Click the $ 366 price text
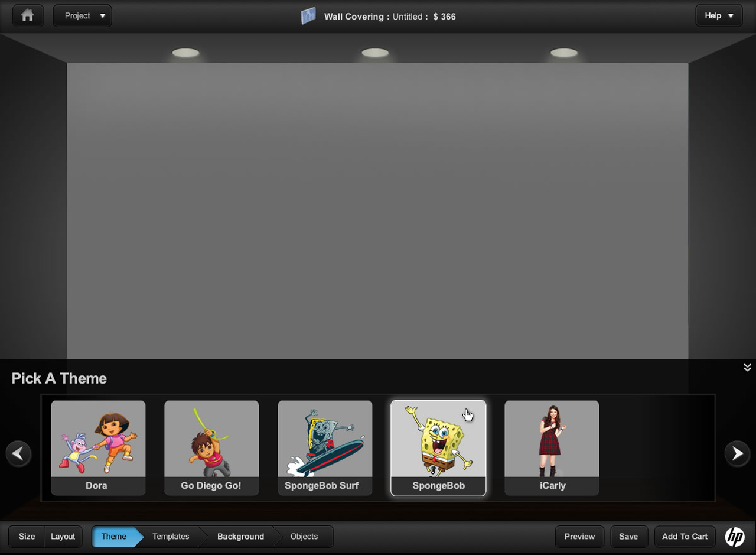This screenshot has width=756, height=555. coord(445,17)
